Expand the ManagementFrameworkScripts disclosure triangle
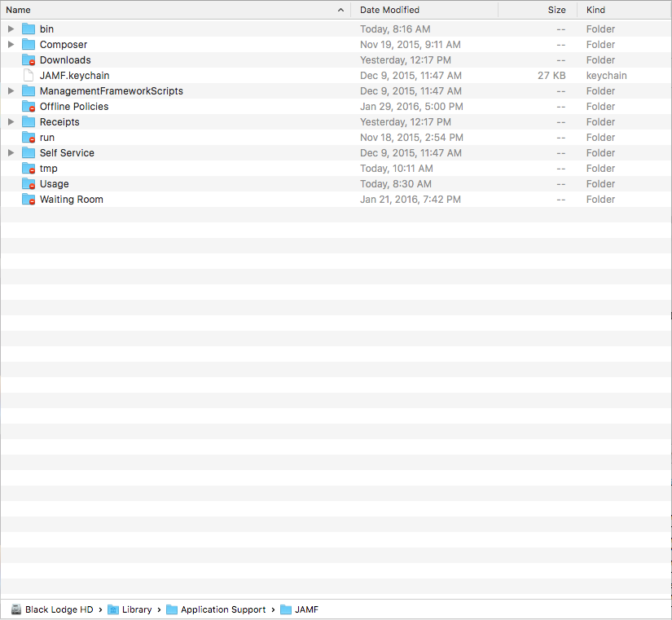 [11, 91]
